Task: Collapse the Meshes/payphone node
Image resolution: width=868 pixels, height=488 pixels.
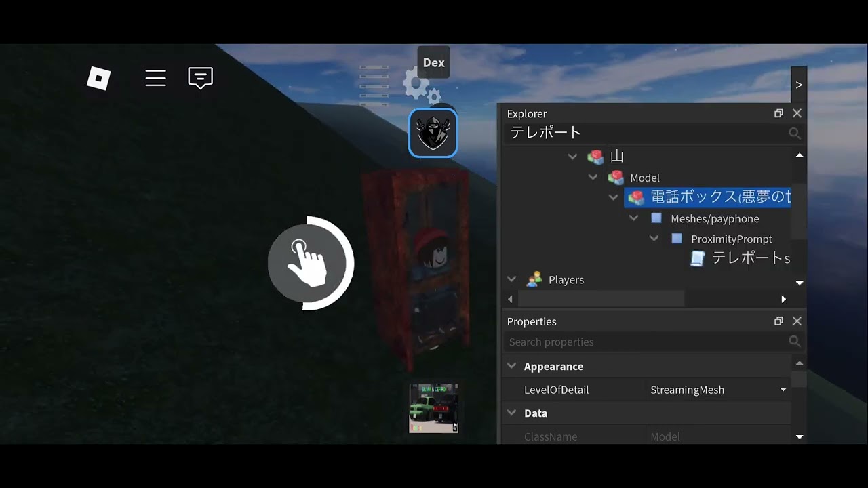Action: [x=633, y=218]
